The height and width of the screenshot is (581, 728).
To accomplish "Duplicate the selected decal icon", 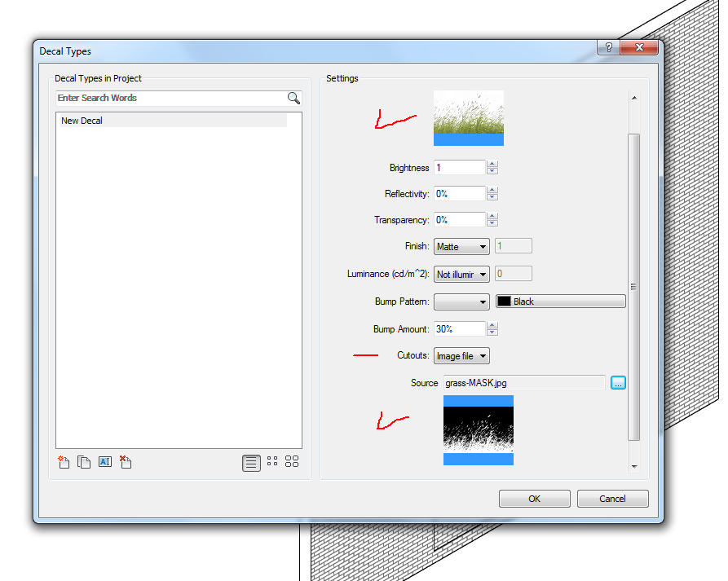I will (84, 462).
